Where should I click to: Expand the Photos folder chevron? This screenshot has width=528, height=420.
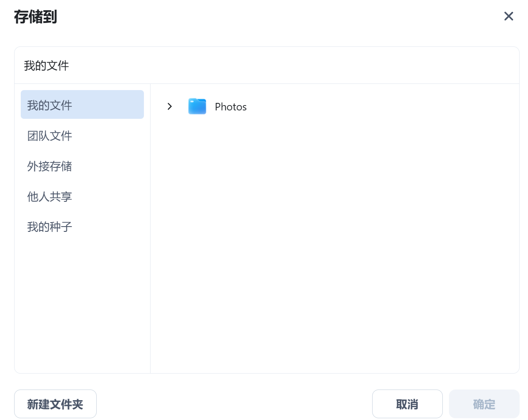(170, 106)
